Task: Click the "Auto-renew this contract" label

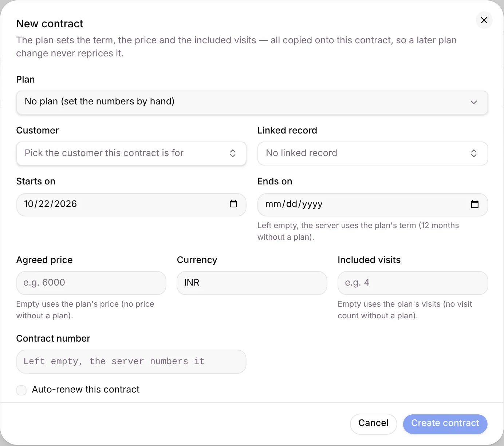Action: [86, 390]
